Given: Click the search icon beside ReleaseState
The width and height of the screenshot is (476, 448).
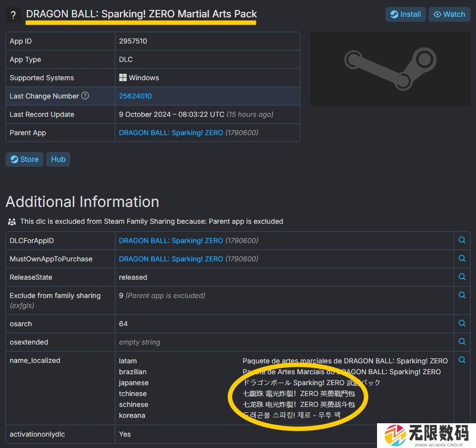Looking at the screenshot, I should click(x=462, y=277).
